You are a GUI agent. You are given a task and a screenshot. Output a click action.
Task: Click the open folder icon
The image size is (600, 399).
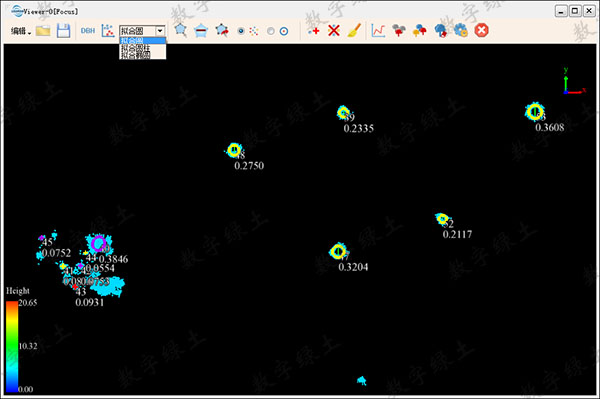[x=43, y=31]
